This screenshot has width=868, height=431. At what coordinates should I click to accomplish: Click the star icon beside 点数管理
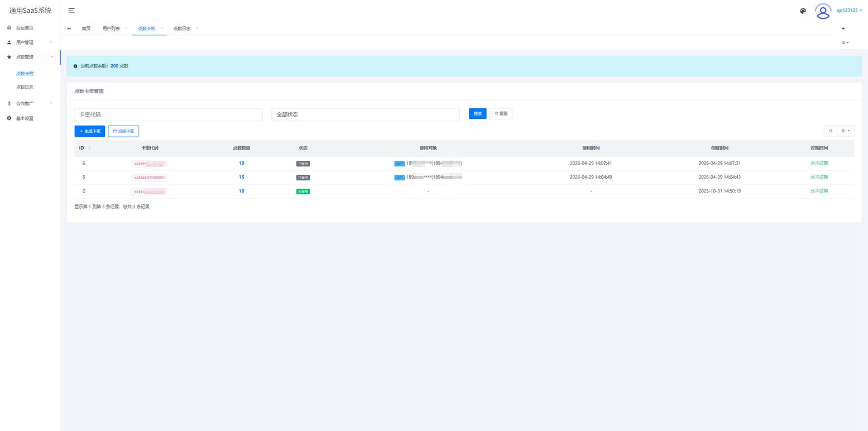(x=9, y=57)
